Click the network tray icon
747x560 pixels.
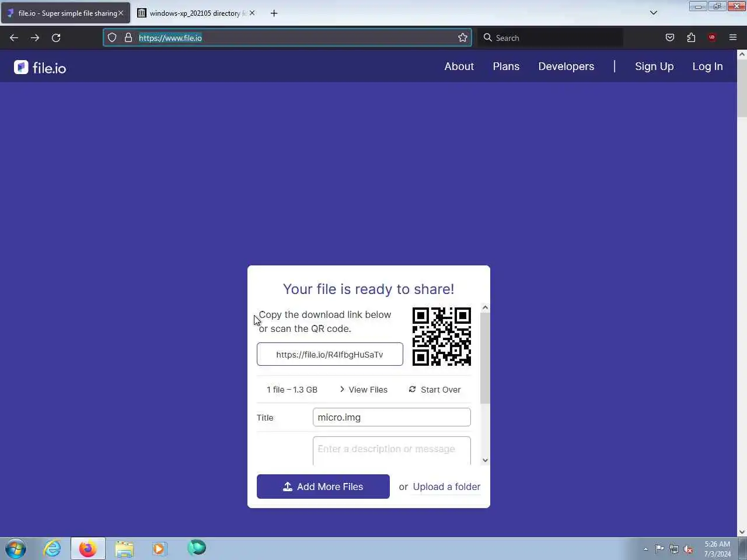(x=674, y=549)
